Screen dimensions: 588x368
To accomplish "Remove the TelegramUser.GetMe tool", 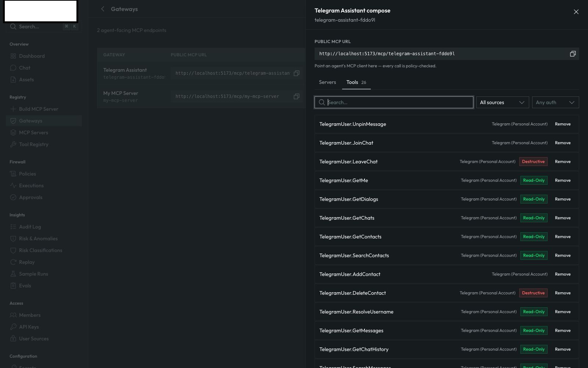I will pos(563,180).
